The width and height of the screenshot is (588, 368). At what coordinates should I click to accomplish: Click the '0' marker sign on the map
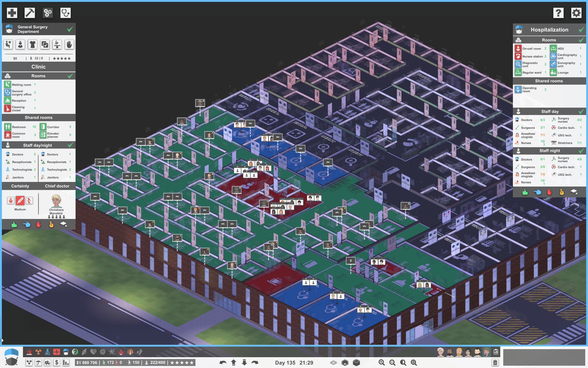coord(351,261)
